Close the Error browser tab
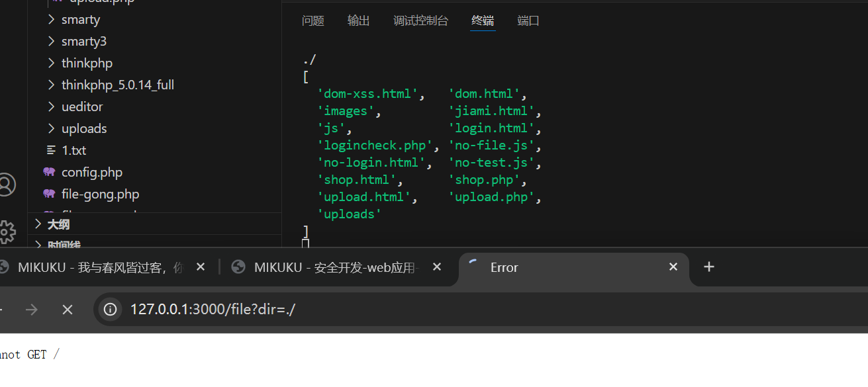This screenshot has height=387, width=868. pos(673,267)
